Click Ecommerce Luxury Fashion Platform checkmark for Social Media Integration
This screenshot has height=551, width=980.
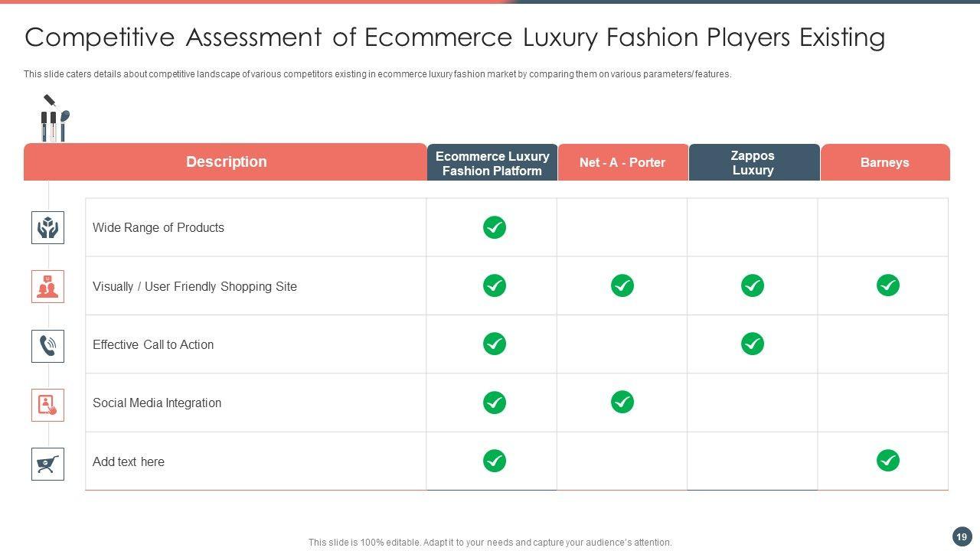tap(495, 402)
